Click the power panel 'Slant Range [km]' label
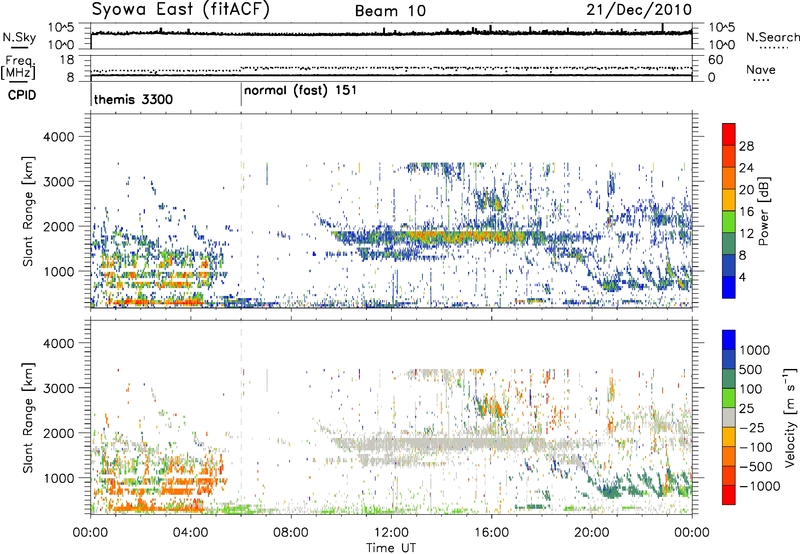The image size is (800, 554). pyautogui.click(x=28, y=211)
